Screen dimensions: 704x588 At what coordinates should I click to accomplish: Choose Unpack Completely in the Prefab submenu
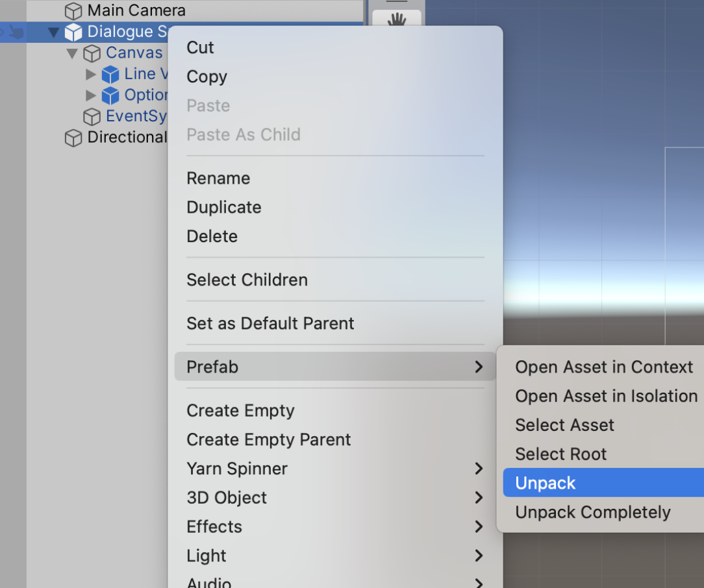(x=592, y=512)
